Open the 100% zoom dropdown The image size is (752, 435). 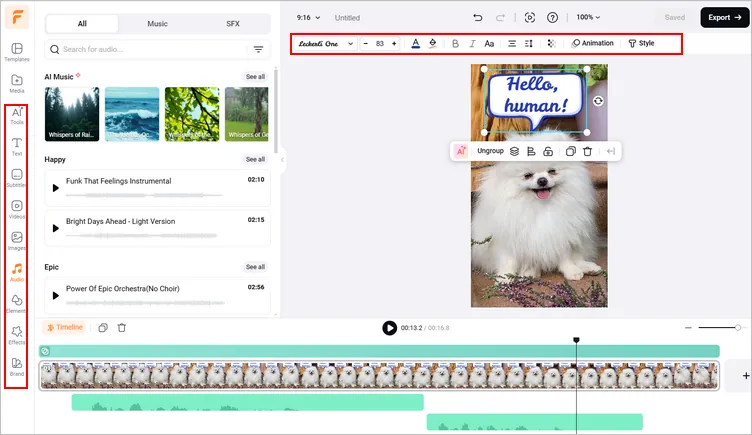pyautogui.click(x=588, y=17)
